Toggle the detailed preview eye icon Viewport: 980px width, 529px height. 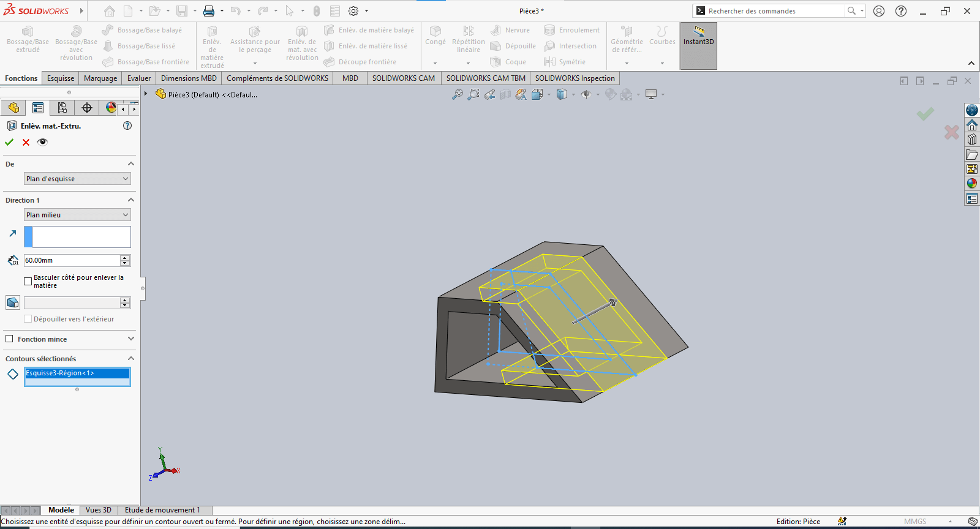(x=42, y=142)
